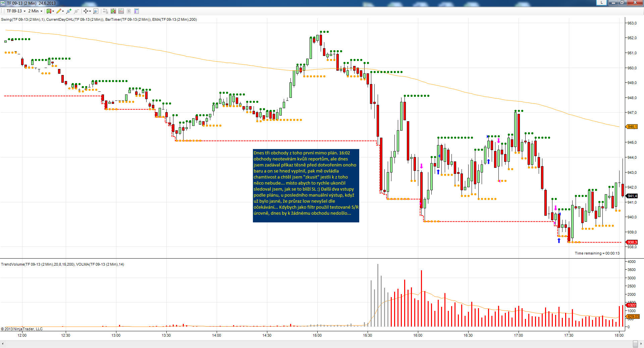
Task: Show the Data Box magnifier icon
Action: pyautogui.click(x=96, y=11)
